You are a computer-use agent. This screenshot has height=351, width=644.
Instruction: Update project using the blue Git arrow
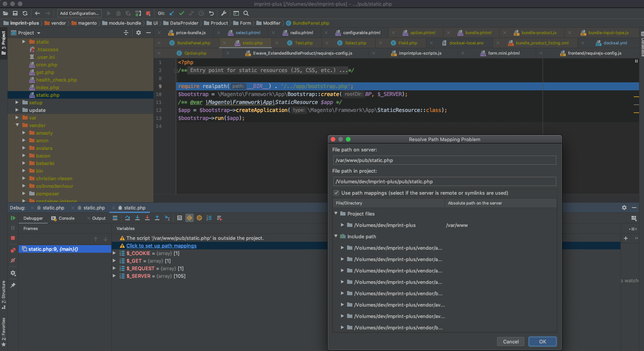click(172, 13)
